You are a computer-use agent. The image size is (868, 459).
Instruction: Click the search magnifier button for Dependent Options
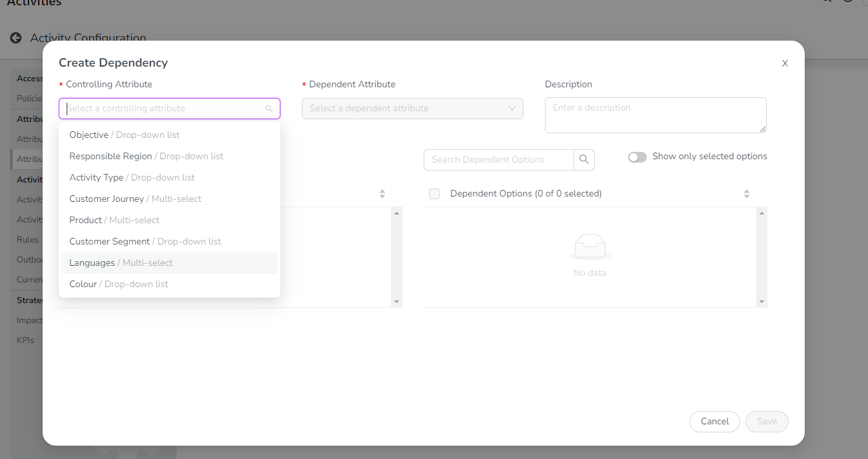coord(584,160)
